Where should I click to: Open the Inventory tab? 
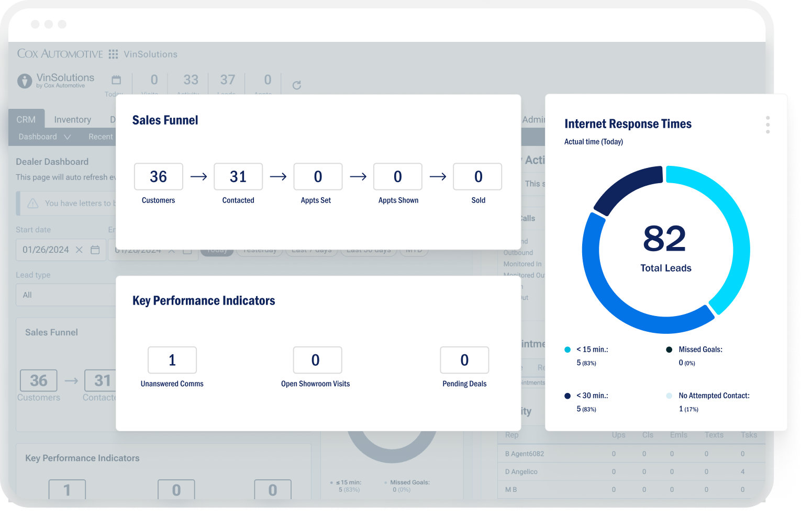click(73, 119)
